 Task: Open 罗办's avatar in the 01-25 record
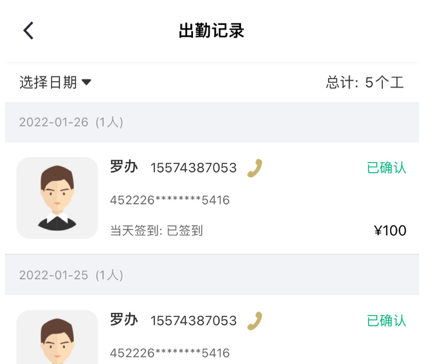click(x=57, y=337)
